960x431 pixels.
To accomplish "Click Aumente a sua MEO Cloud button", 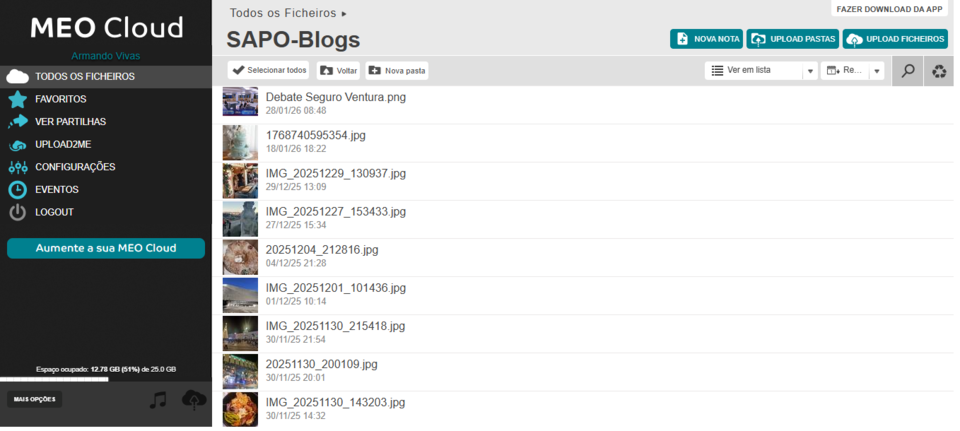I will point(106,249).
